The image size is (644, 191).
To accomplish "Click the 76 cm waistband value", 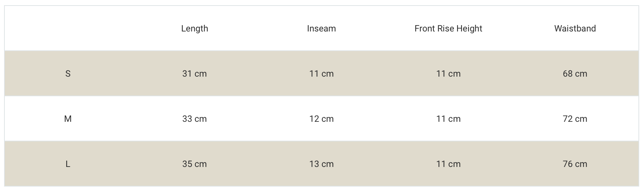I will tap(575, 164).
